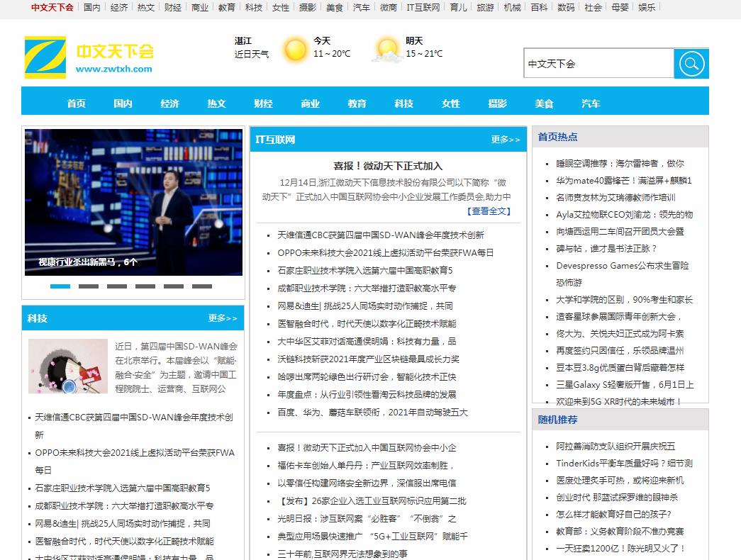Open hot article 华为mate40露锋芒
This screenshot has width=741, height=560.
(x=624, y=181)
